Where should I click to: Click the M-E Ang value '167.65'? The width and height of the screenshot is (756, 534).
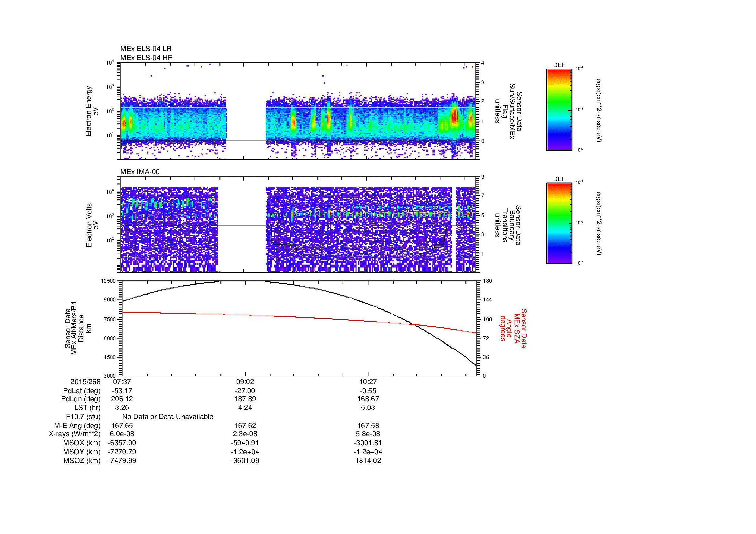122,426
